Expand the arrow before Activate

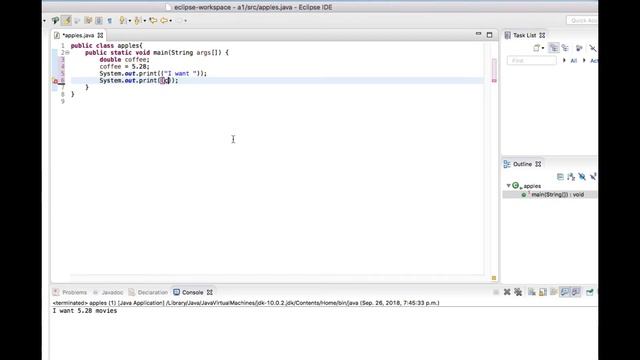coord(584,60)
